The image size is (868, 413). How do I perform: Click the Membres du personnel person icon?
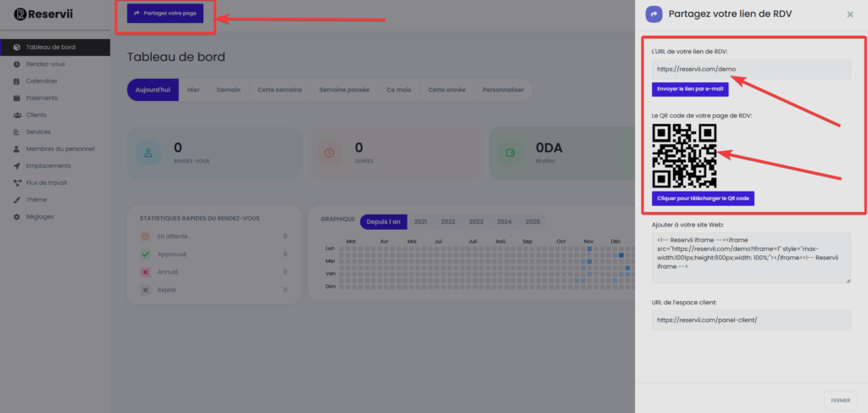[x=17, y=149]
